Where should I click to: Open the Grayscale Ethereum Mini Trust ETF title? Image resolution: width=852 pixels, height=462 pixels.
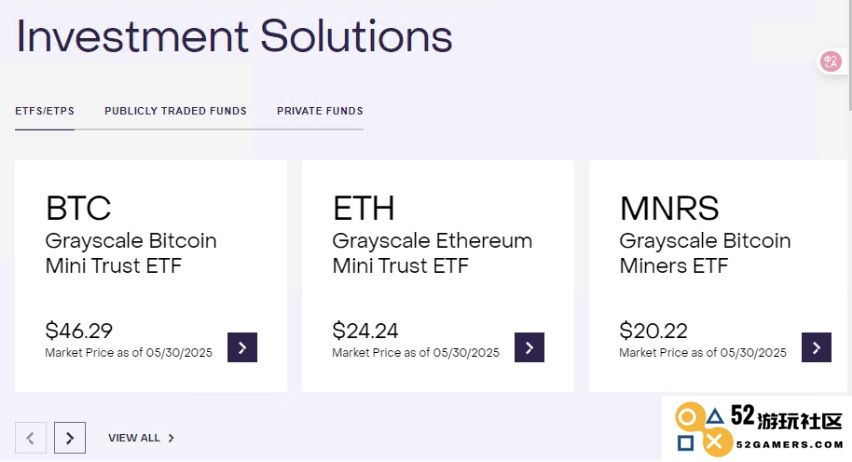(x=432, y=253)
